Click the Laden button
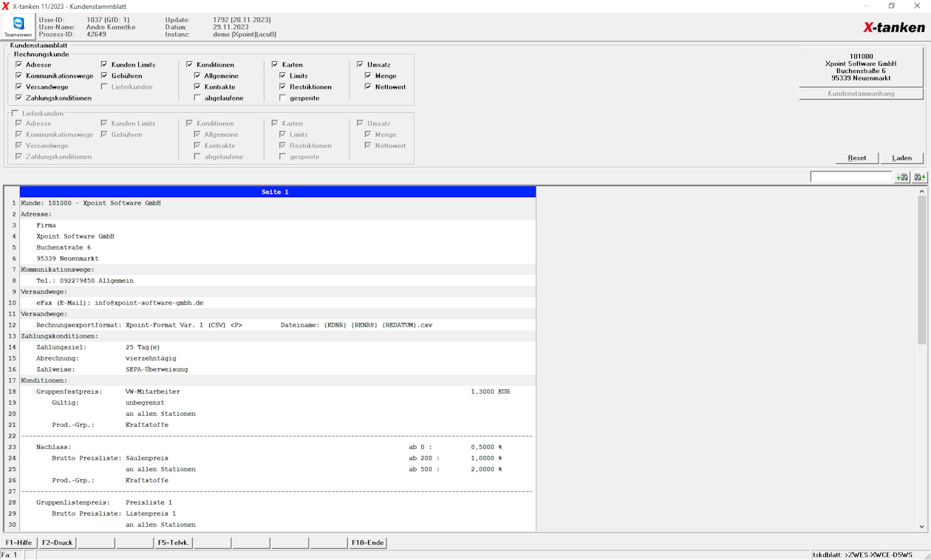This screenshot has width=931, height=560. [x=902, y=158]
